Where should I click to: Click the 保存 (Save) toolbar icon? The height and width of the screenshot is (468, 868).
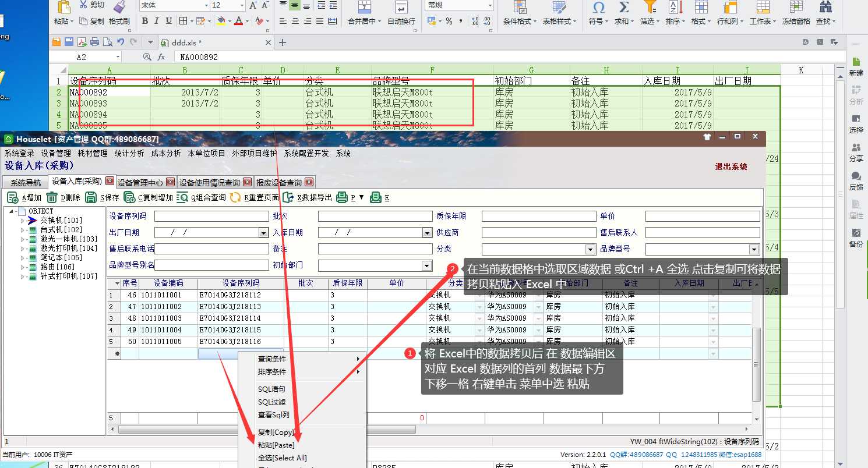click(x=91, y=197)
